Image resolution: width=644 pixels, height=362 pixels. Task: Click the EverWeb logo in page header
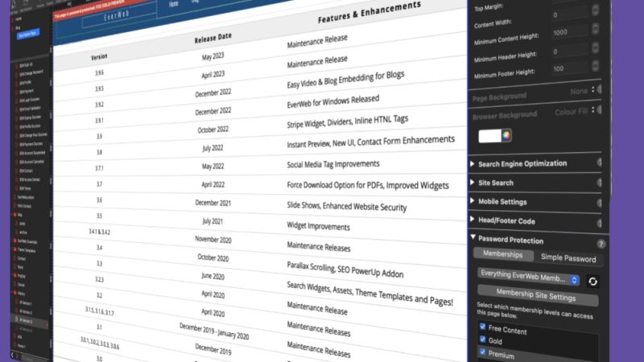(117, 16)
